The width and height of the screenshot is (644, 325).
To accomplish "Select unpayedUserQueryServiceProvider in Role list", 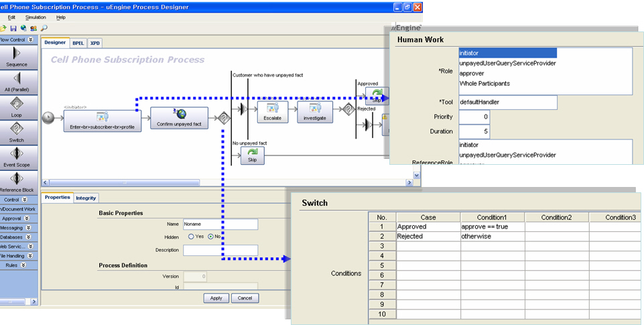I will coord(508,63).
